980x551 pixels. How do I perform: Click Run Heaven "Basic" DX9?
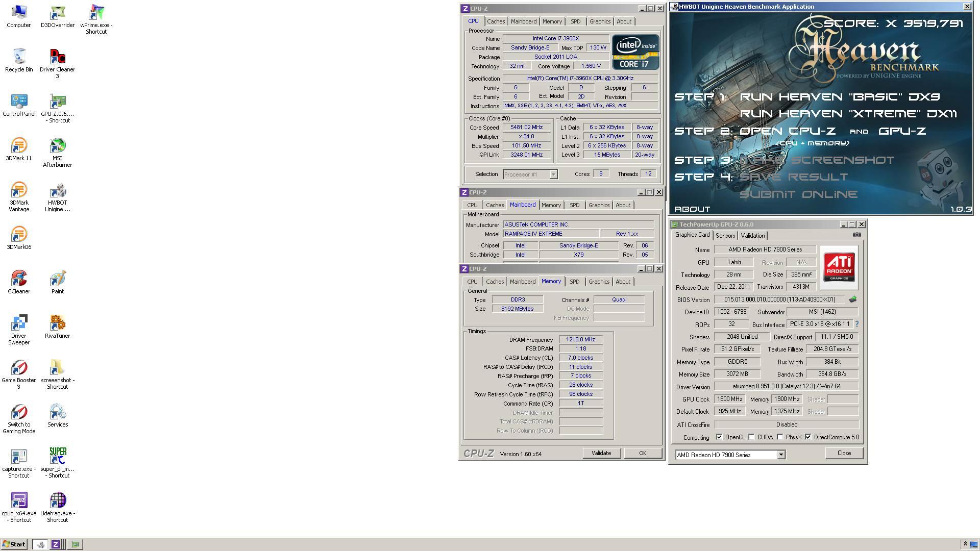coord(840,97)
